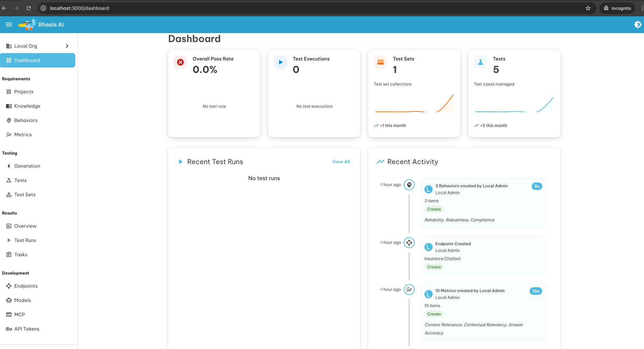Image resolution: width=644 pixels, height=349 pixels.
Task: Select Projects in the sidebar
Action: tap(23, 91)
